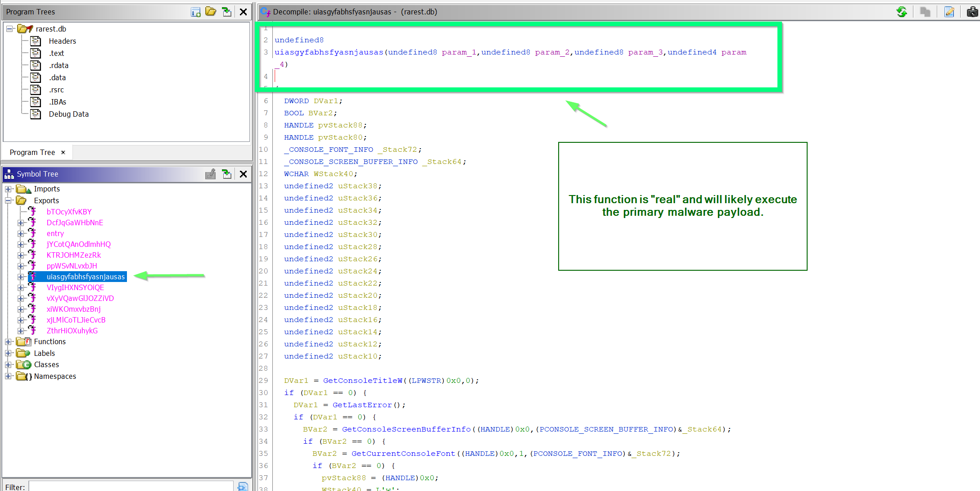Click the GetConsoleTitleW call in decompiled code

(362, 381)
